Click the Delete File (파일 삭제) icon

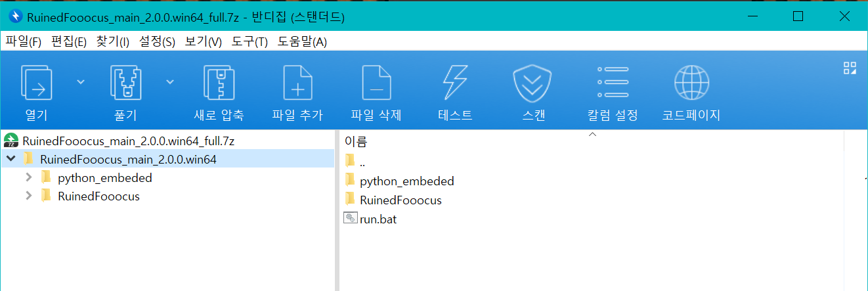[376, 83]
